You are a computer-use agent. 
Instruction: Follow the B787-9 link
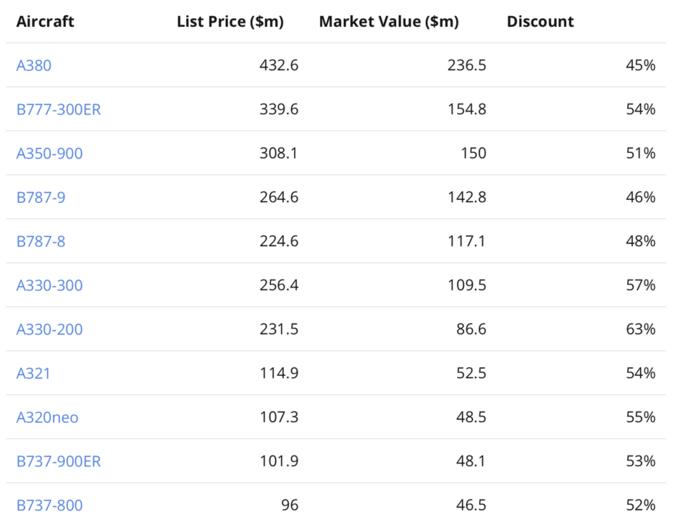(41, 197)
